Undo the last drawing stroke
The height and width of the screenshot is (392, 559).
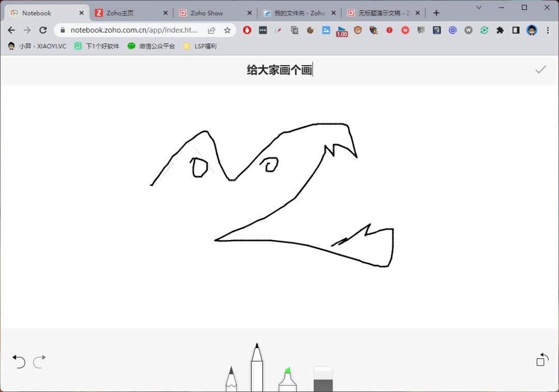point(19,362)
